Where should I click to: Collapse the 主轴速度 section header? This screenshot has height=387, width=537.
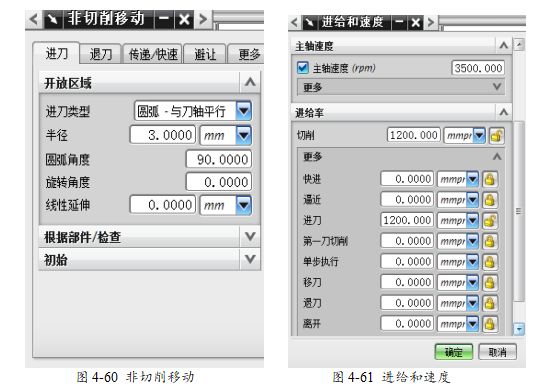point(503,45)
